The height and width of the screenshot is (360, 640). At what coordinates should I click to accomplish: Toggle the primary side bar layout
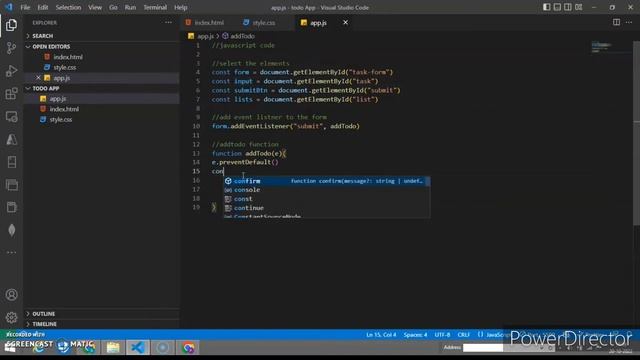pos(547,7)
